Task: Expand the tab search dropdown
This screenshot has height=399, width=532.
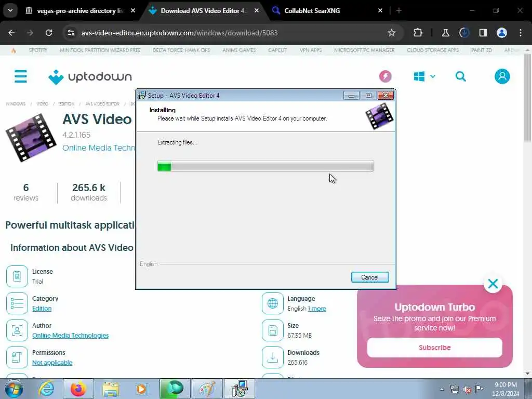Action: 10,10
